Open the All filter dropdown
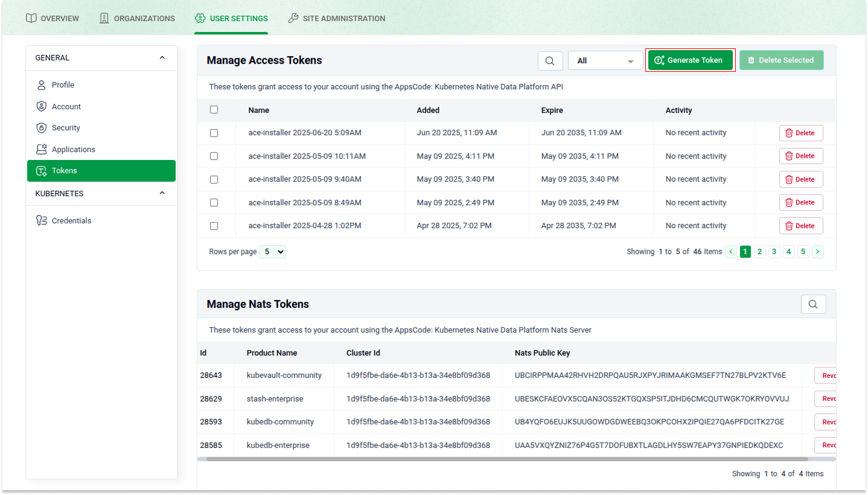This screenshot has width=868, height=495. tap(605, 60)
